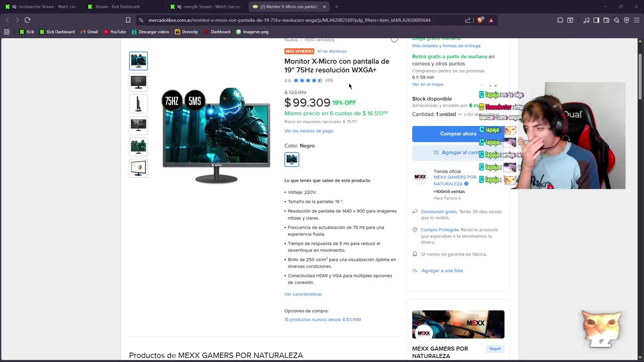Reload the current page
644x362 pixels.
pyautogui.click(x=27, y=20)
